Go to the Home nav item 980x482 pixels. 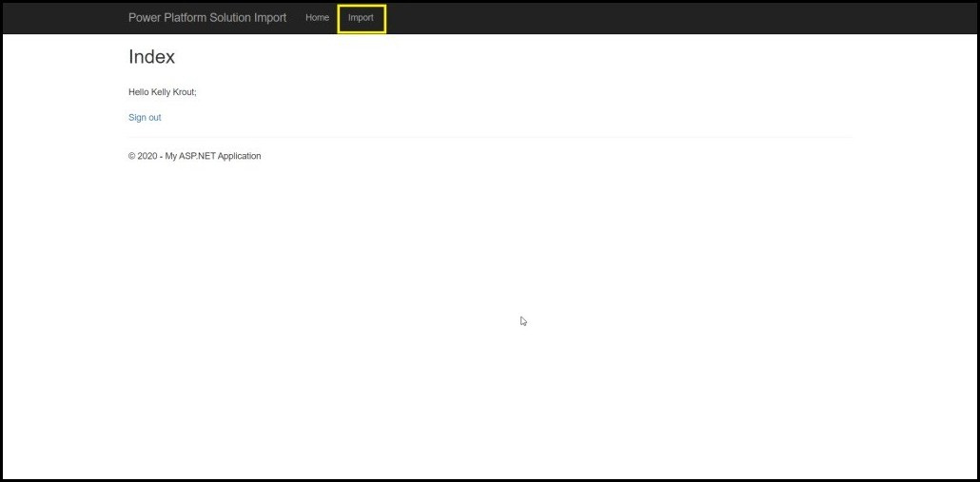[317, 18]
